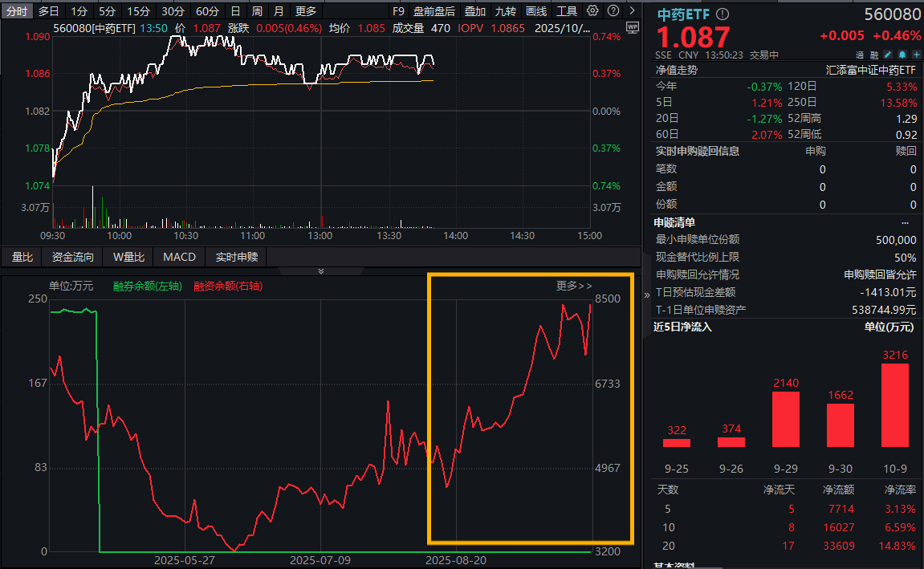Click 560080[中药ETF] label above chart
The width and height of the screenshot is (924, 569).
[x=94, y=27]
